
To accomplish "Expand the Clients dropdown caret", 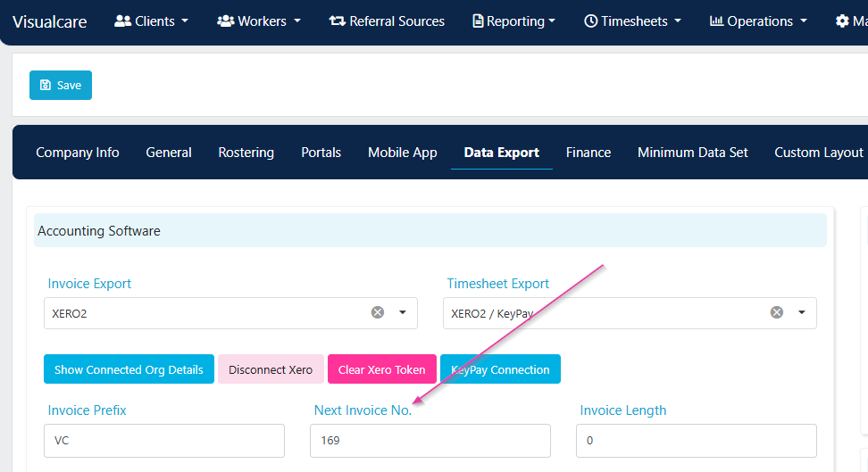I will coord(185,21).
